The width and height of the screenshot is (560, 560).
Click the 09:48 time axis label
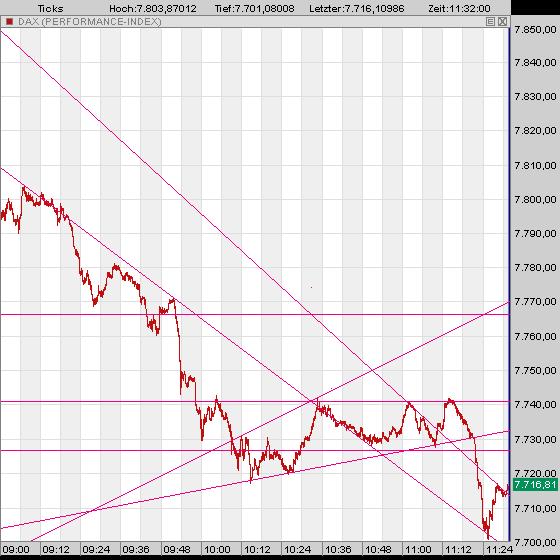point(176,549)
